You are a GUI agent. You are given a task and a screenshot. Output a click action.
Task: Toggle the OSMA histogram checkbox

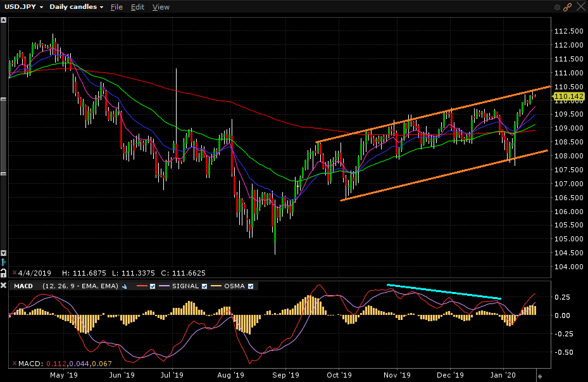pyautogui.click(x=251, y=286)
